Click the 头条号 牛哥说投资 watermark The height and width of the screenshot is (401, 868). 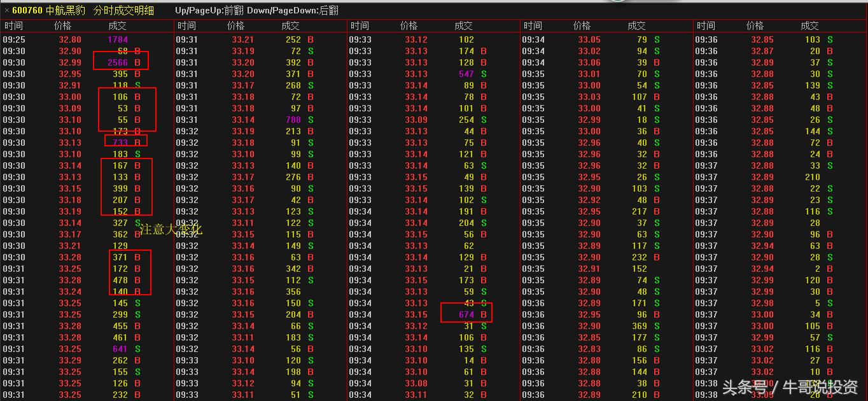(x=790, y=387)
